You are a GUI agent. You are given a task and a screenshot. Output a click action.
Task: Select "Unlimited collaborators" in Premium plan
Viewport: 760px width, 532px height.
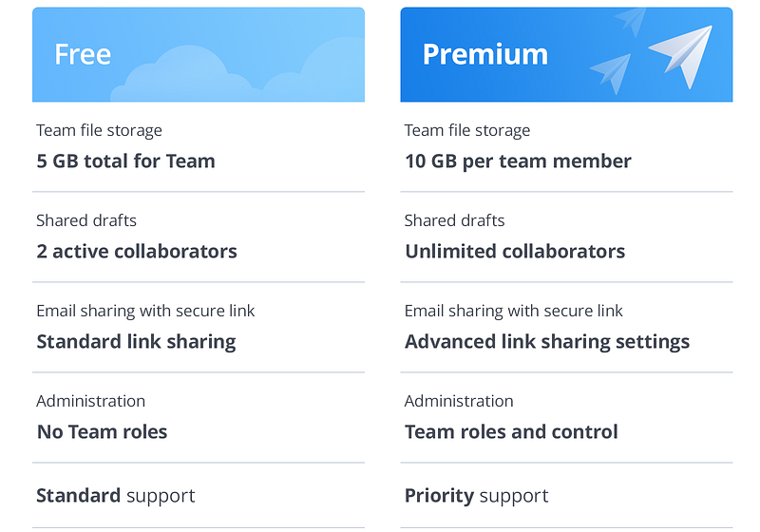pyautogui.click(x=515, y=251)
